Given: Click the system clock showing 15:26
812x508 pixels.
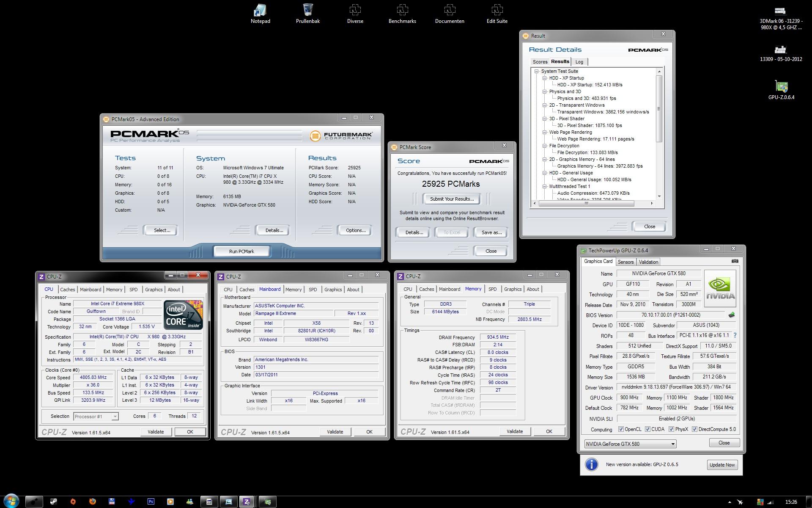Looking at the screenshot, I should 791,502.
